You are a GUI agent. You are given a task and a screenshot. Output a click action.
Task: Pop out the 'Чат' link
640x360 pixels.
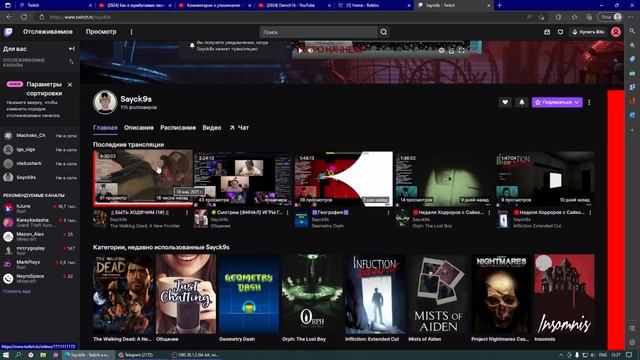click(239, 128)
